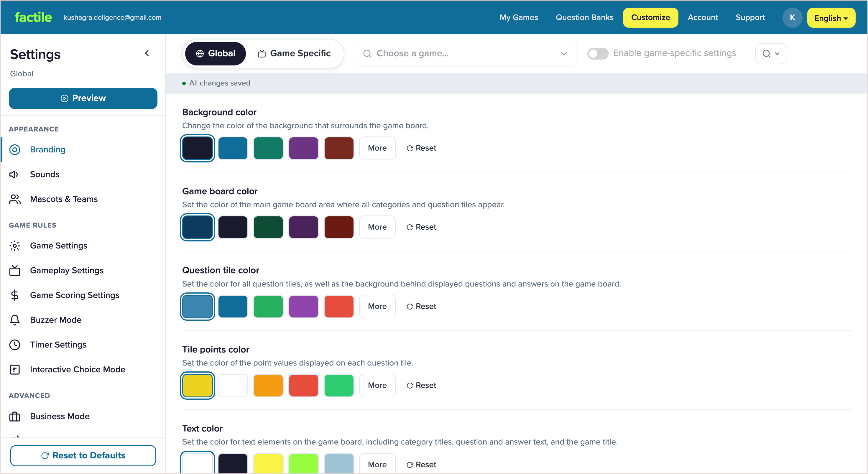Click Reset to Defaults button
This screenshot has height=474, width=868.
point(83,455)
